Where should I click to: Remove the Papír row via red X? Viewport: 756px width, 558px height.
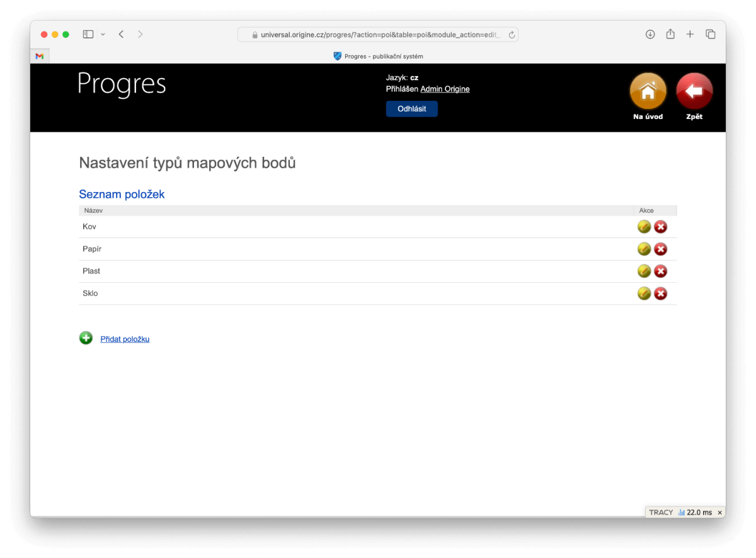(x=660, y=249)
